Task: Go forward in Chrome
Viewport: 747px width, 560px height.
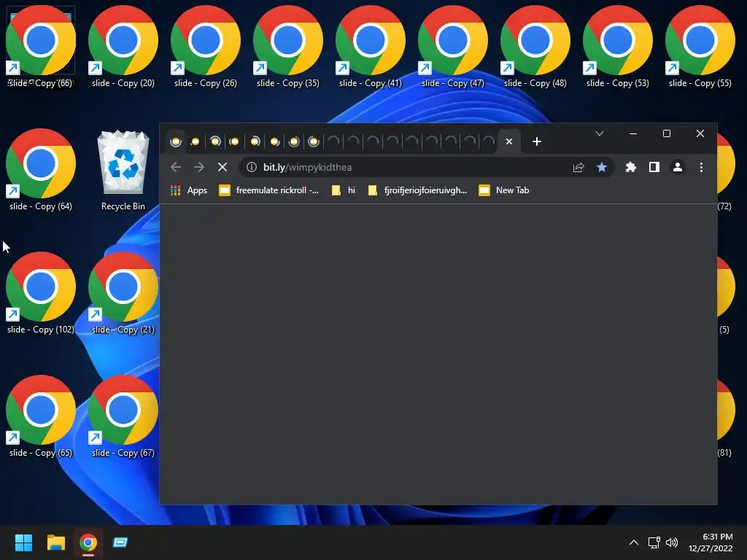Action: click(199, 167)
